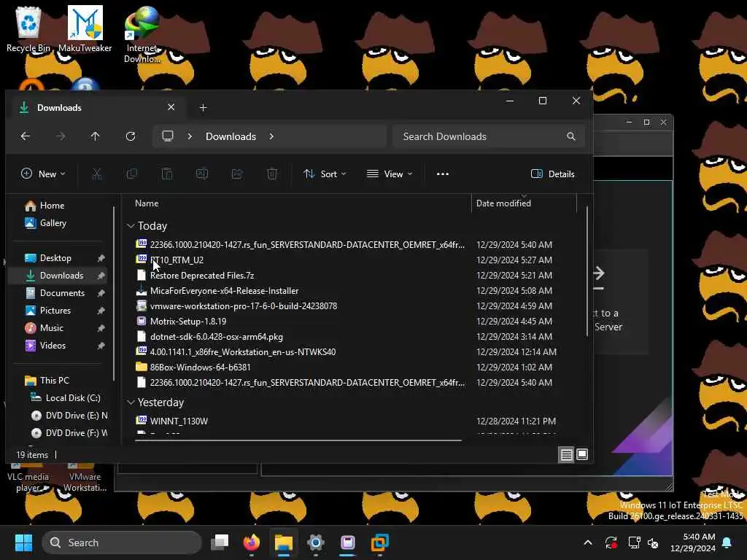This screenshot has width=747, height=560.
Task: Sort by Name column header
Action: click(x=147, y=203)
